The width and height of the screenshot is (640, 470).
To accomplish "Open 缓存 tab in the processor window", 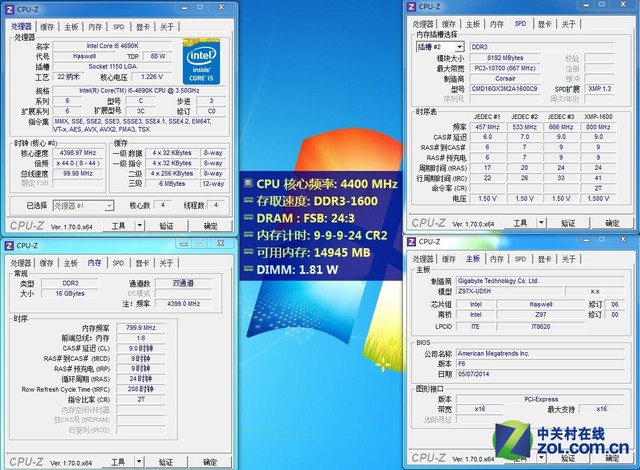I will 47,27.
